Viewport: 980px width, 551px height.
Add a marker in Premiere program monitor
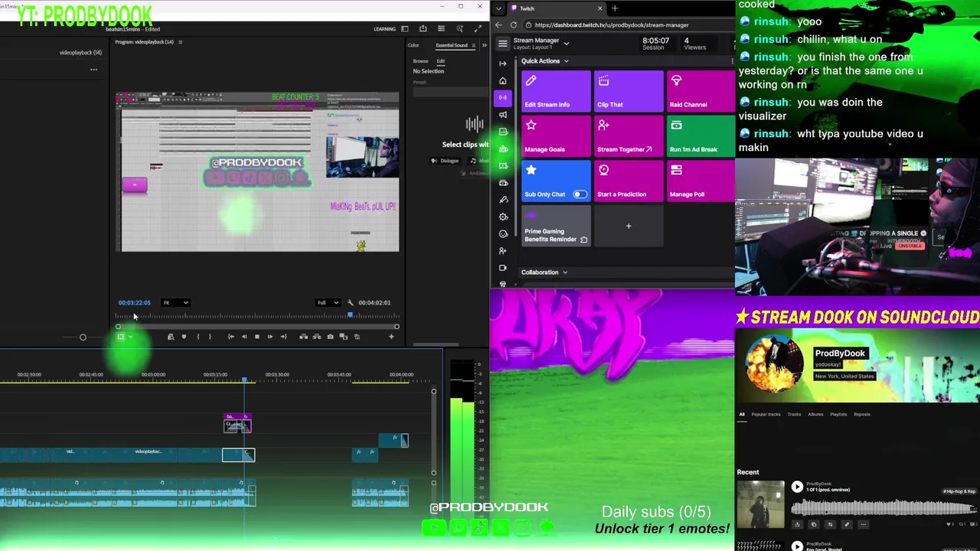184,337
